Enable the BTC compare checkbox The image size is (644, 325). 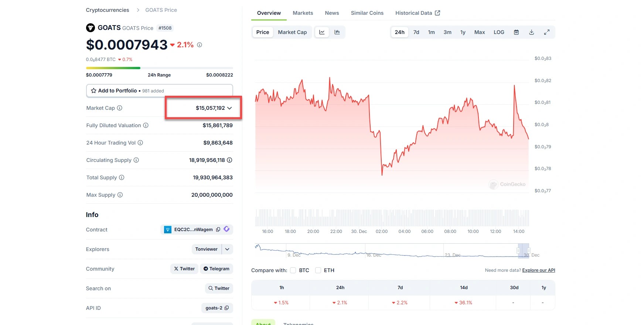(293, 270)
